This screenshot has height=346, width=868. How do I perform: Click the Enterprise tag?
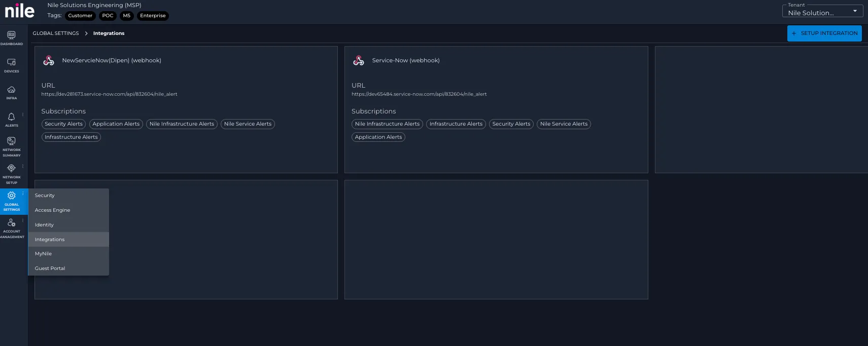tap(153, 16)
